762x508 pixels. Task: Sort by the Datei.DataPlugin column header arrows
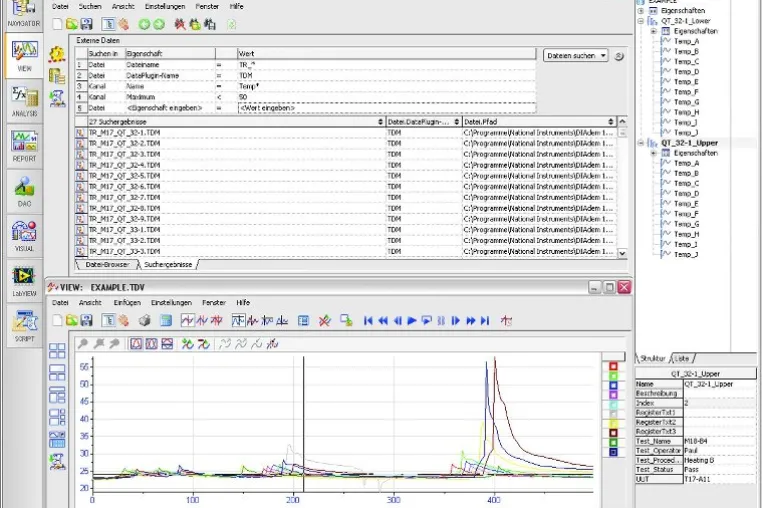(x=457, y=122)
